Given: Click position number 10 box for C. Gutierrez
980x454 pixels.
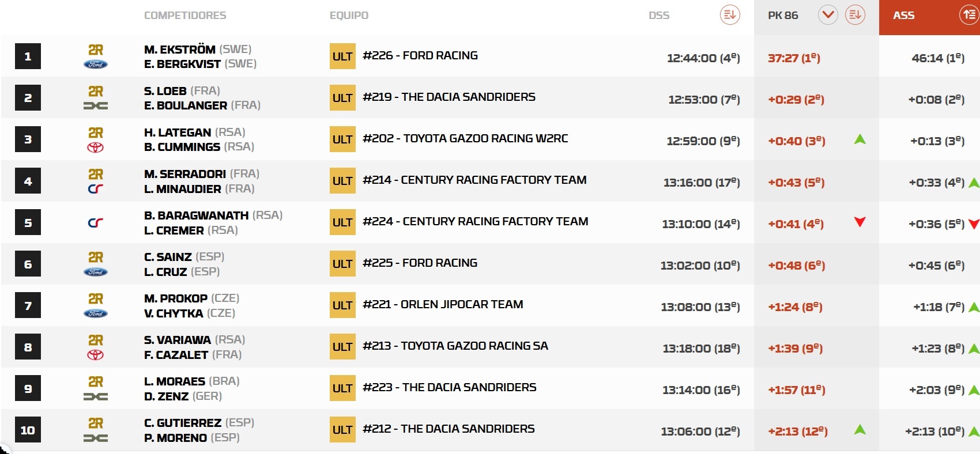Looking at the screenshot, I should (x=28, y=430).
